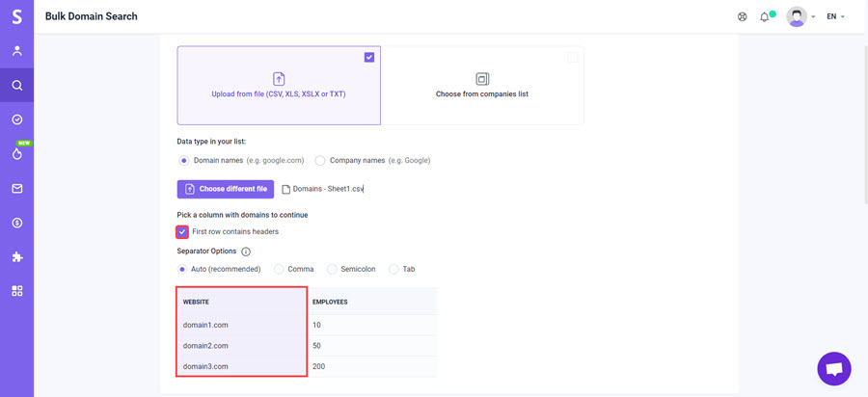Click the Bulk Domain Search page title

pos(92,16)
